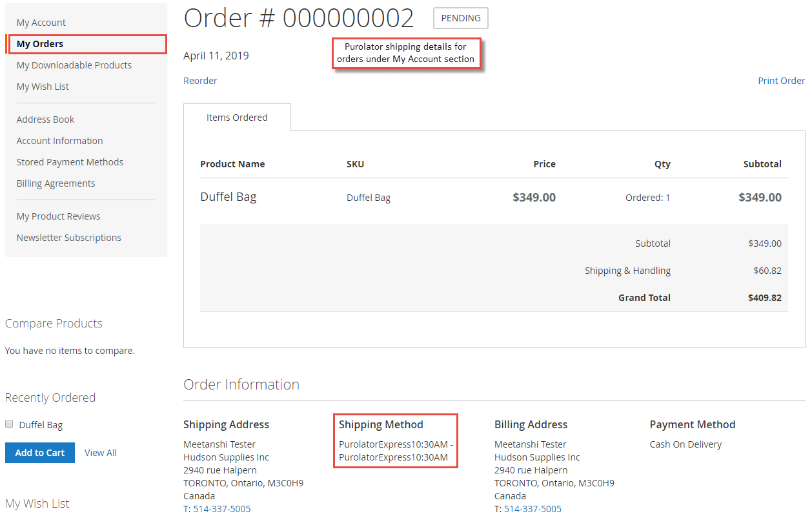Click the Grand Total $409.82 value
This screenshot has height=518, width=812.
(x=765, y=298)
